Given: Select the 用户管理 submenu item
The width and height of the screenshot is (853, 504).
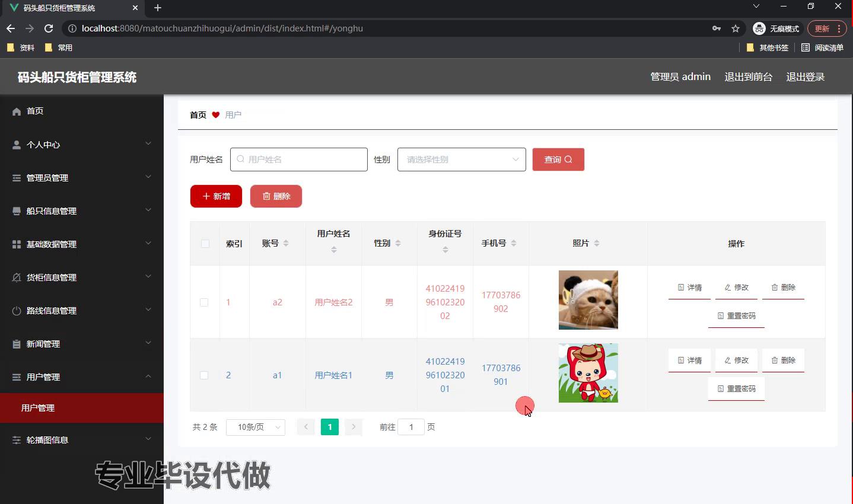Looking at the screenshot, I should pyautogui.click(x=38, y=408).
